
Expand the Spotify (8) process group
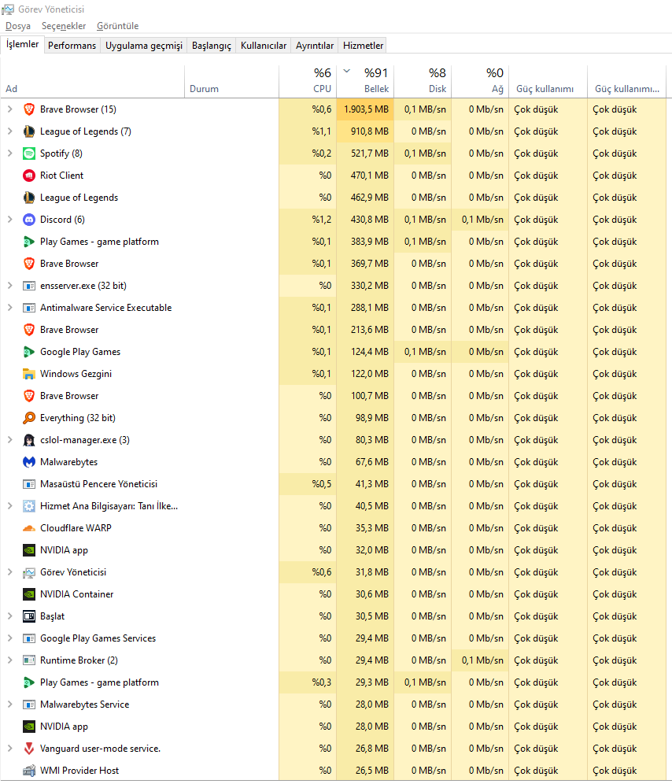pos(10,153)
